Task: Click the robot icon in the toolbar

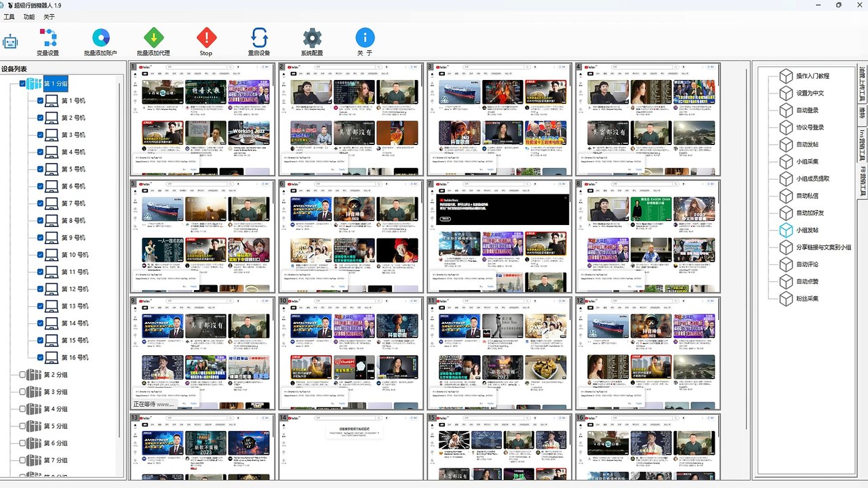Action: pos(10,41)
